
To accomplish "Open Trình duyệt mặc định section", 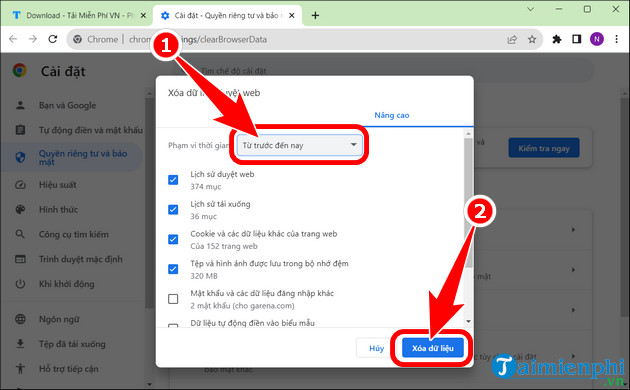I will (80, 259).
